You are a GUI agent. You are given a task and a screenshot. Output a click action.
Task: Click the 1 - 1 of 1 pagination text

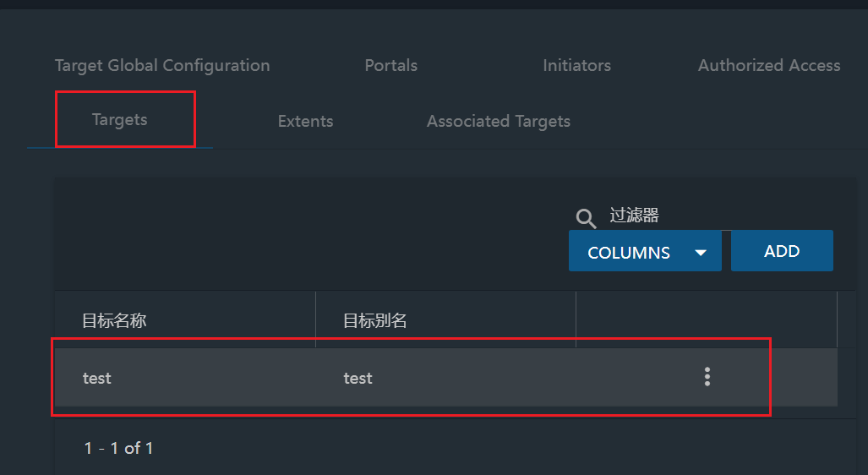pyautogui.click(x=118, y=448)
